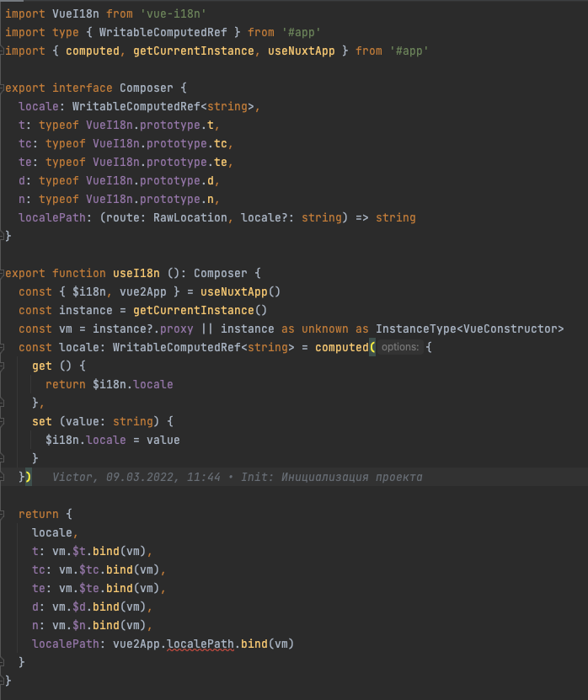
Task: Click the 'vue-i18n' import string
Action: pos(174,13)
